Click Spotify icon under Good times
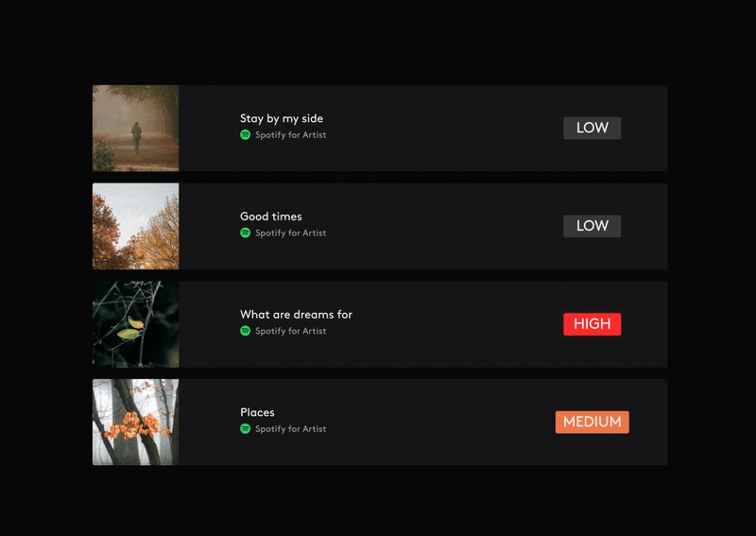This screenshot has height=536, width=756. click(246, 233)
